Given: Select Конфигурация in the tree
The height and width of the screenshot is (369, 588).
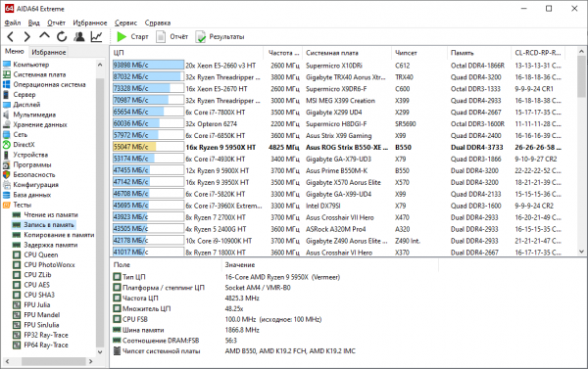Looking at the screenshot, I should (35, 185).
